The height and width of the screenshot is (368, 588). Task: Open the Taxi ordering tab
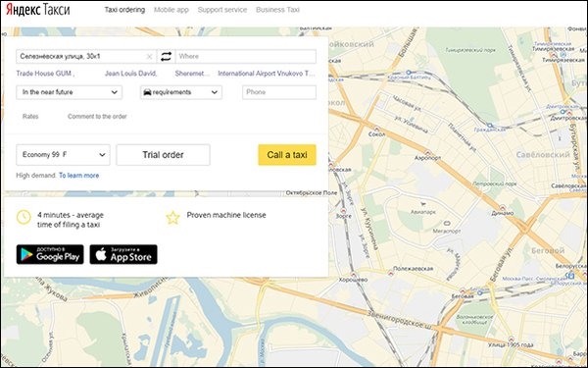[124, 10]
